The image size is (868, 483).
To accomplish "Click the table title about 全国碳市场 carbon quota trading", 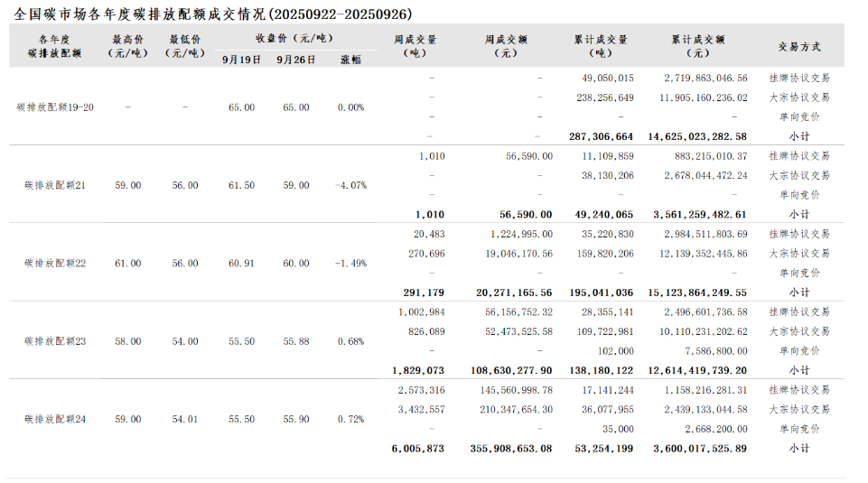I will tap(214, 15).
